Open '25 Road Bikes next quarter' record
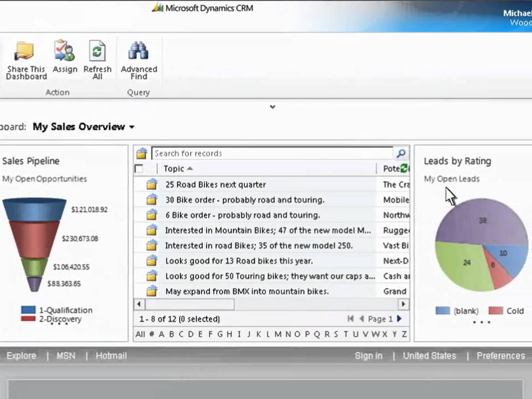The height and width of the screenshot is (399, 532). (x=216, y=185)
